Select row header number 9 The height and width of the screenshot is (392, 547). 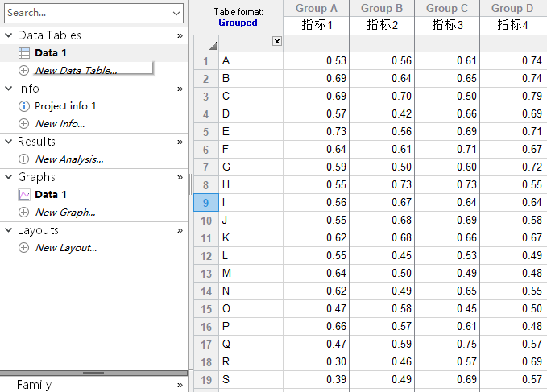tap(205, 203)
